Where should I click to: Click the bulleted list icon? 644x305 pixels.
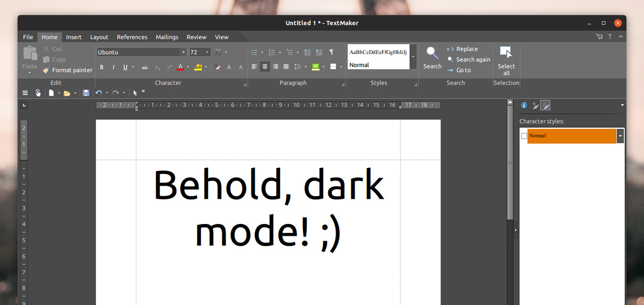(254, 52)
